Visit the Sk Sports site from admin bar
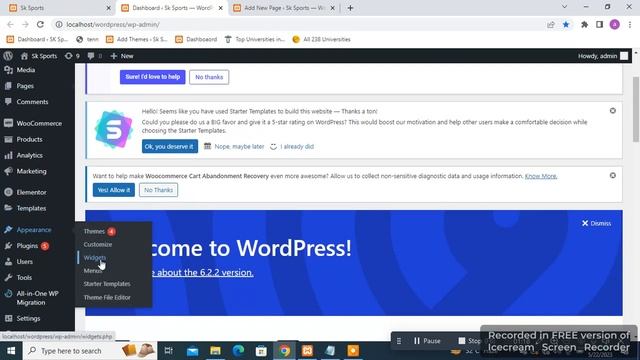Viewport: 640px width, 360px height. coord(39,56)
